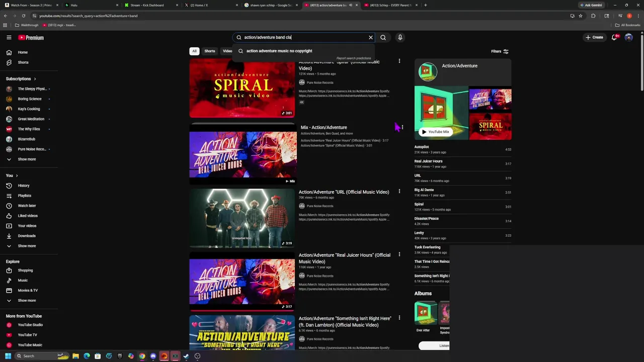644x362 pixels.
Task: Click the magnifier search button
Action: [383, 37]
